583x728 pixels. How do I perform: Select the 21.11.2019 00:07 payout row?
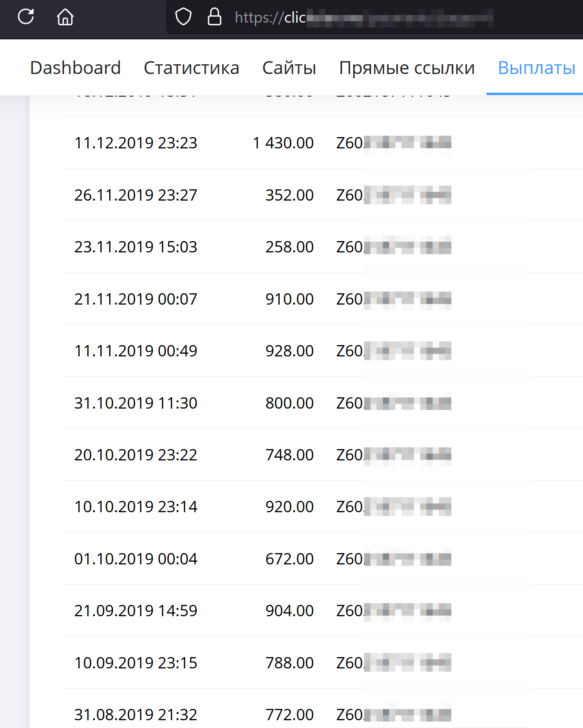[x=323, y=299]
